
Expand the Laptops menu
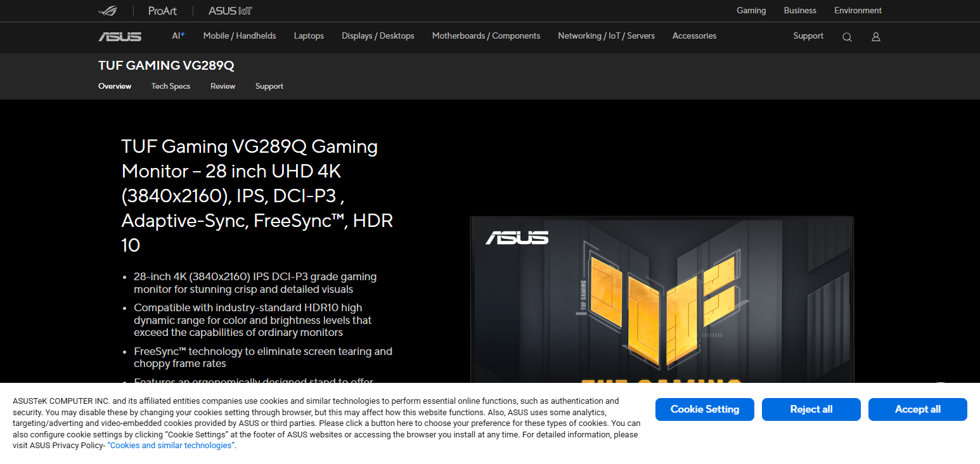(x=309, y=36)
